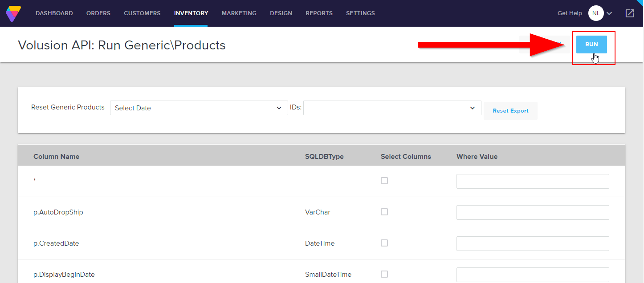Expand the account menu chevron

click(609, 13)
